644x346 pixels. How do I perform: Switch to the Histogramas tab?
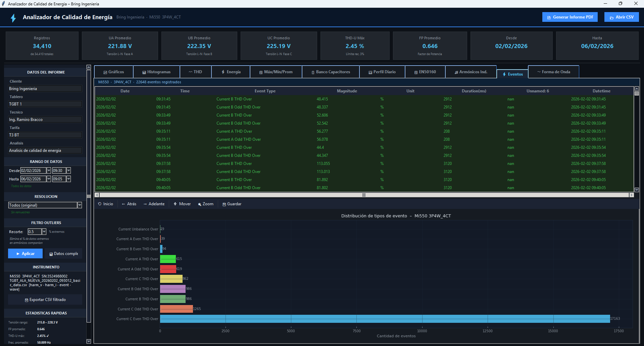click(x=156, y=72)
